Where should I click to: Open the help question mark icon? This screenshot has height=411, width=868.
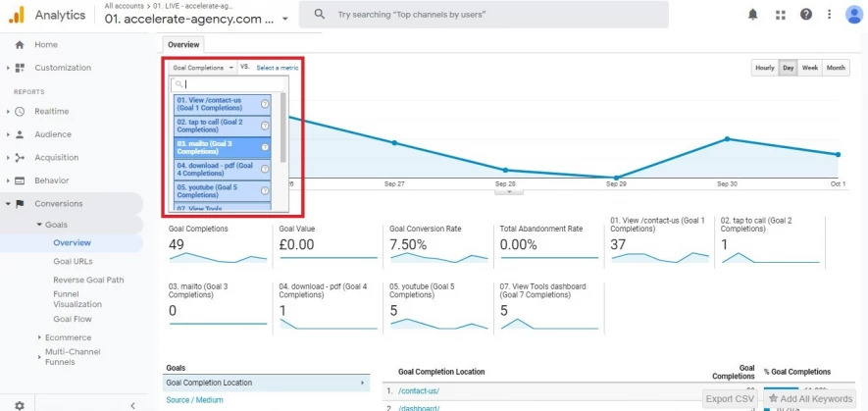pos(806,15)
